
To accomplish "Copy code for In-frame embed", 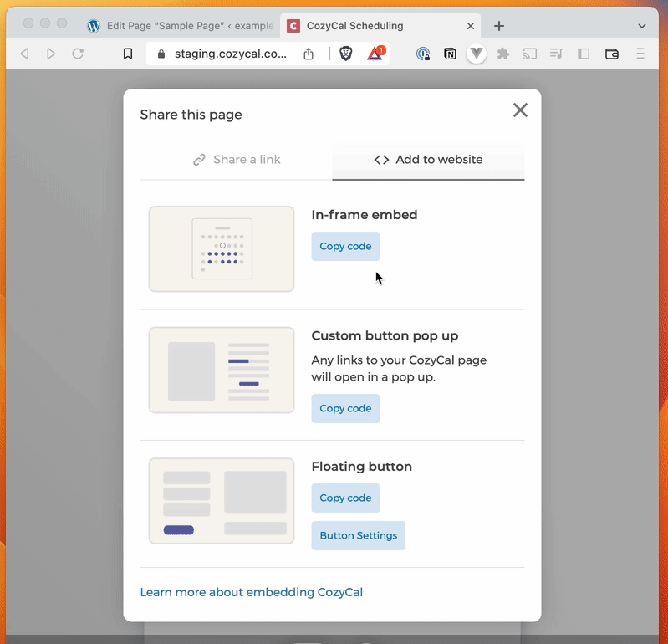I will 345,247.
